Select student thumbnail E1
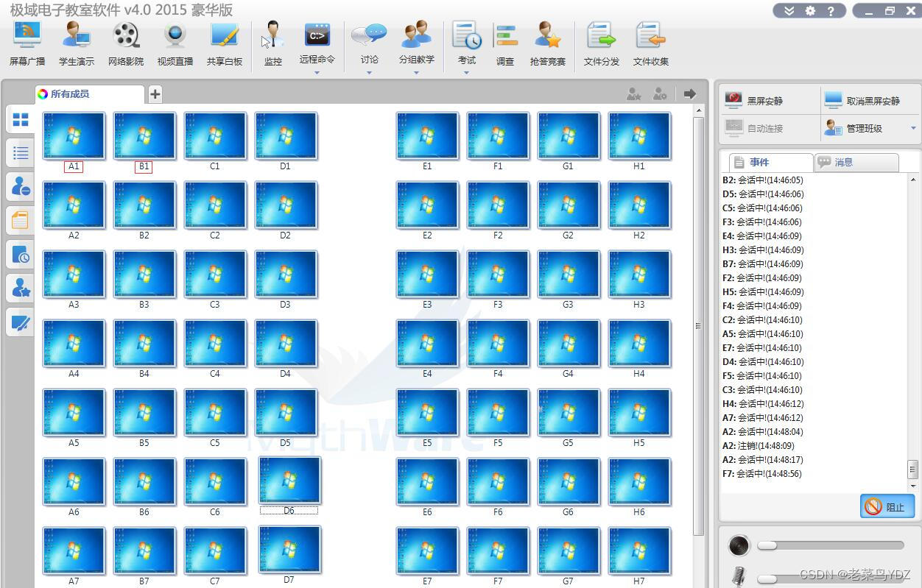The image size is (922, 588). (x=427, y=135)
